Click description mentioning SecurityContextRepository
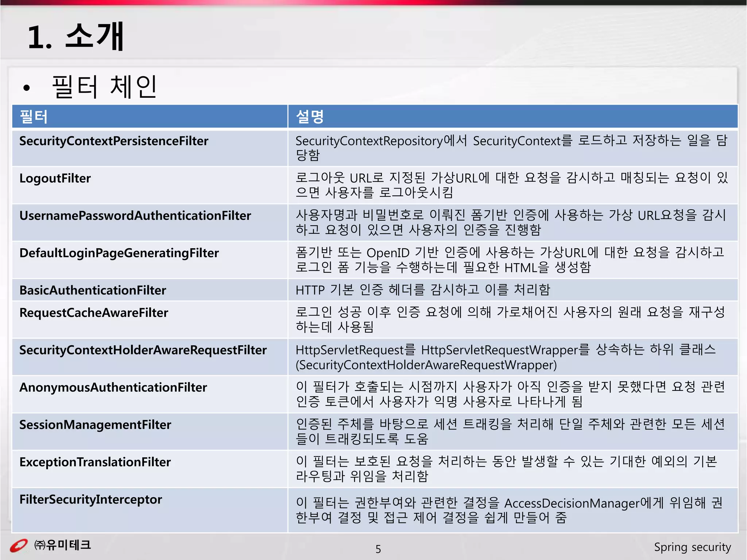The height and width of the screenshot is (560, 747). pyautogui.click(x=513, y=148)
